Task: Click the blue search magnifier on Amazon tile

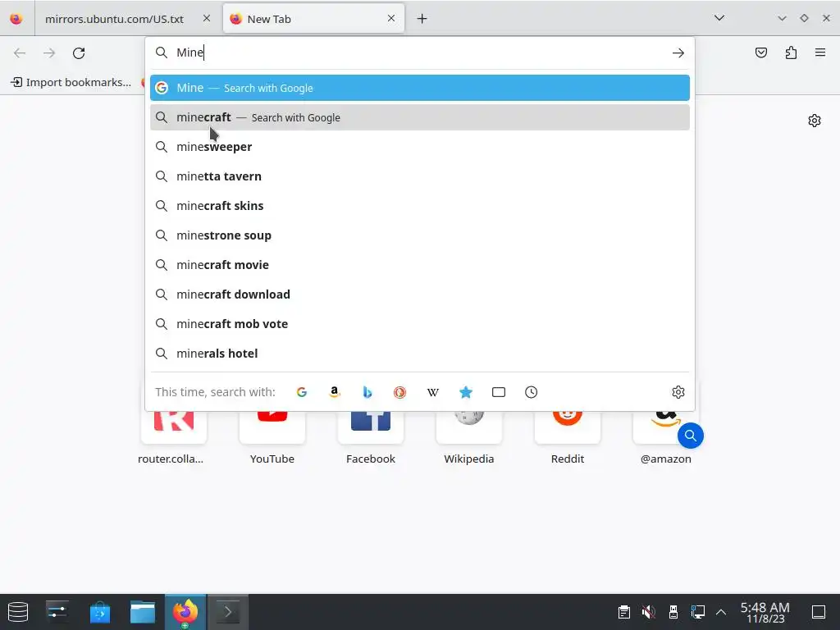Action: pyautogui.click(x=690, y=436)
